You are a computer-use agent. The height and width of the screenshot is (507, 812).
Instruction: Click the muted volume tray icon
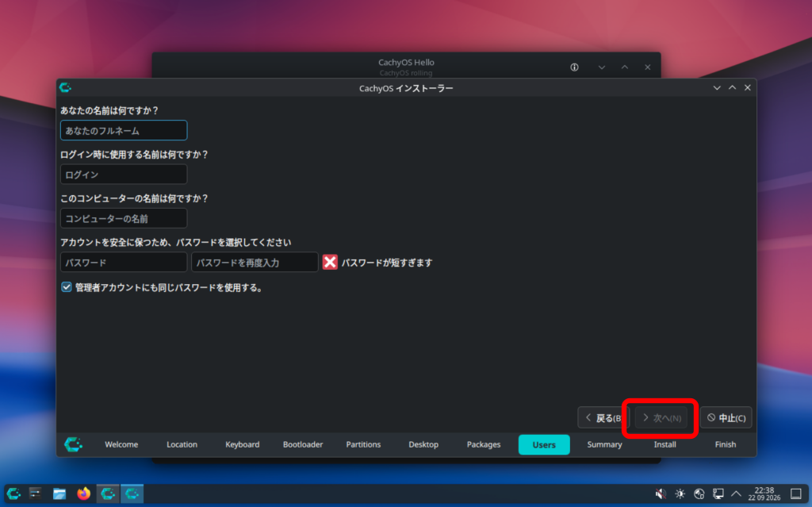pos(661,494)
